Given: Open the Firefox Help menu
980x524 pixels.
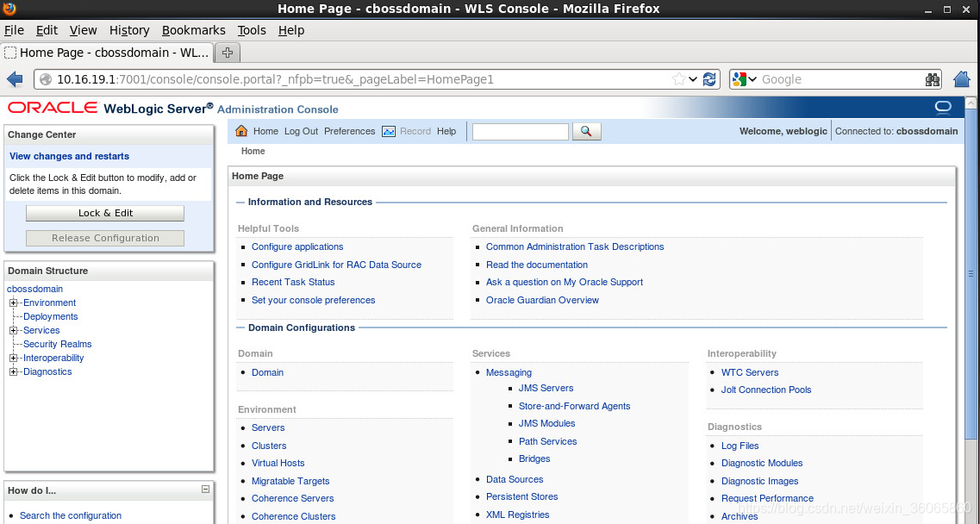Looking at the screenshot, I should coord(291,30).
